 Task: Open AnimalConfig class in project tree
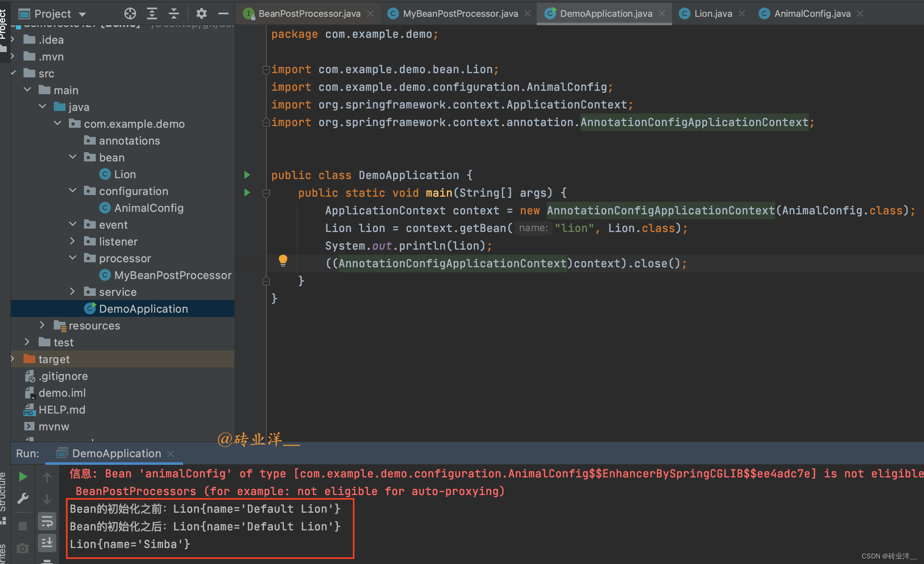pyautogui.click(x=148, y=208)
